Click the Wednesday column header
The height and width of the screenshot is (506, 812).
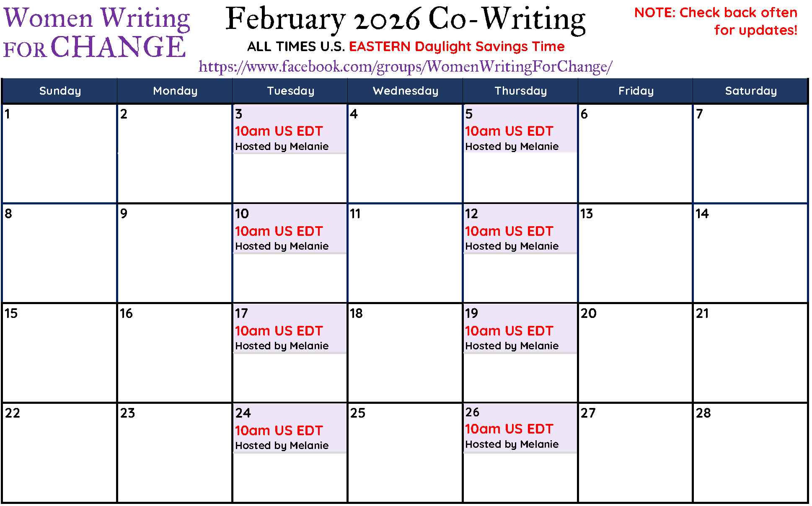click(x=405, y=91)
